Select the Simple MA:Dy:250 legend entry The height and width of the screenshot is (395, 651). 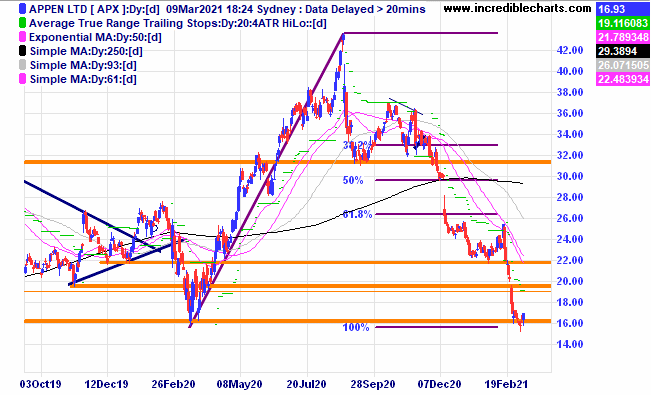(86, 52)
